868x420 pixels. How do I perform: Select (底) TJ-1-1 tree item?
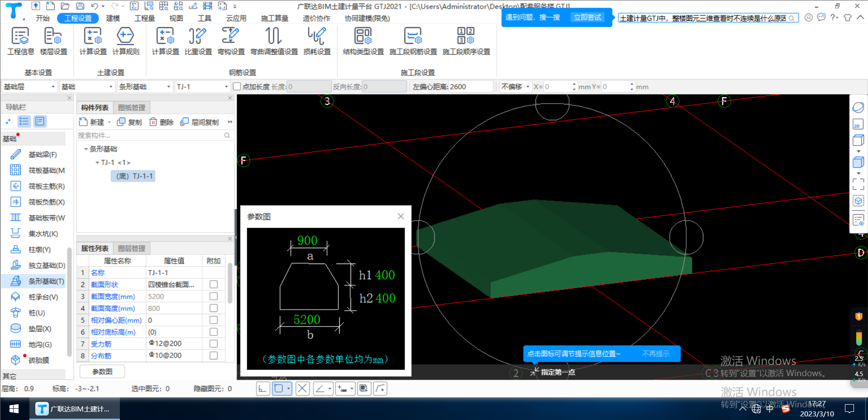tap(133, 176)
